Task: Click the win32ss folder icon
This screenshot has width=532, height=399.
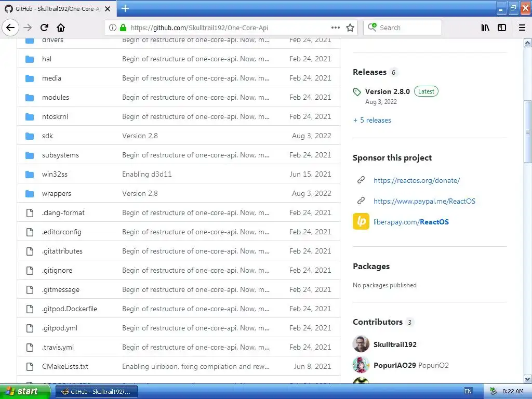Action: [x=30, y=175]
